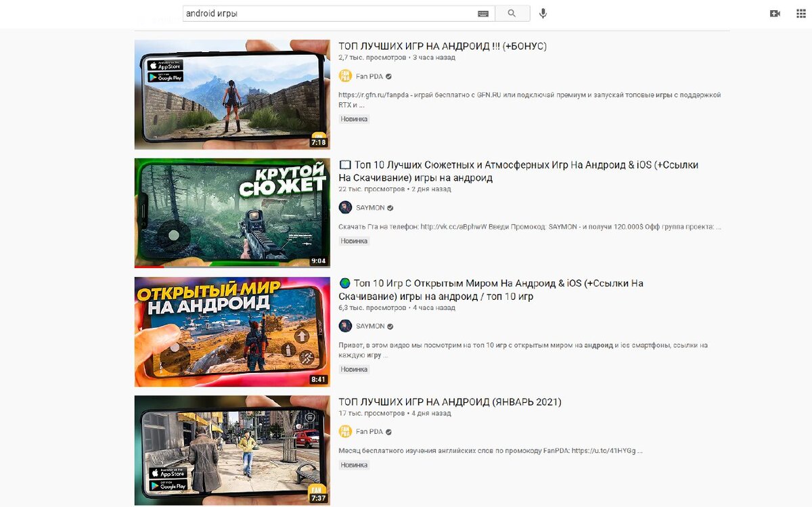Click the 7:18 duration label on the first thumbnail
The image size is (812, 507).
pos(318,143)
